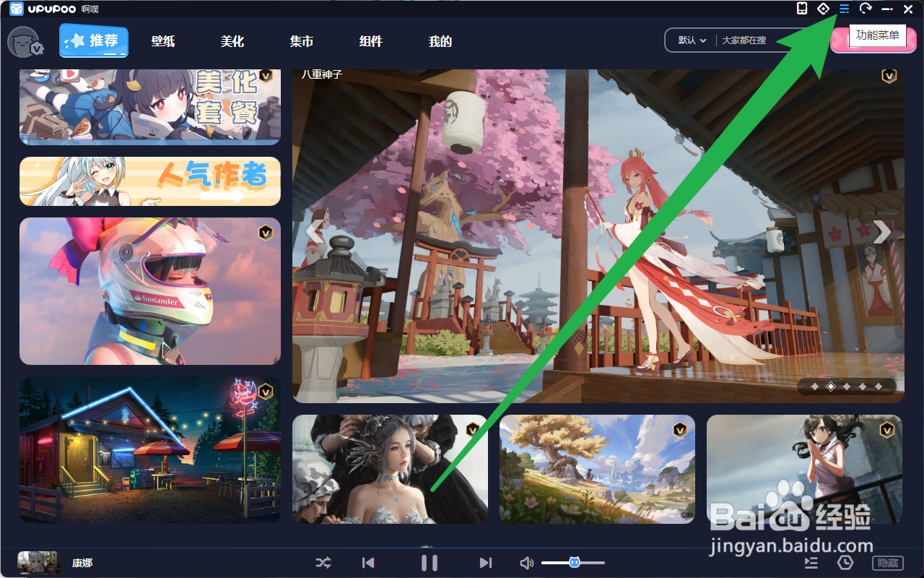Open the user avatar profile
Screen dimensions: 924x578
[25, 42]
